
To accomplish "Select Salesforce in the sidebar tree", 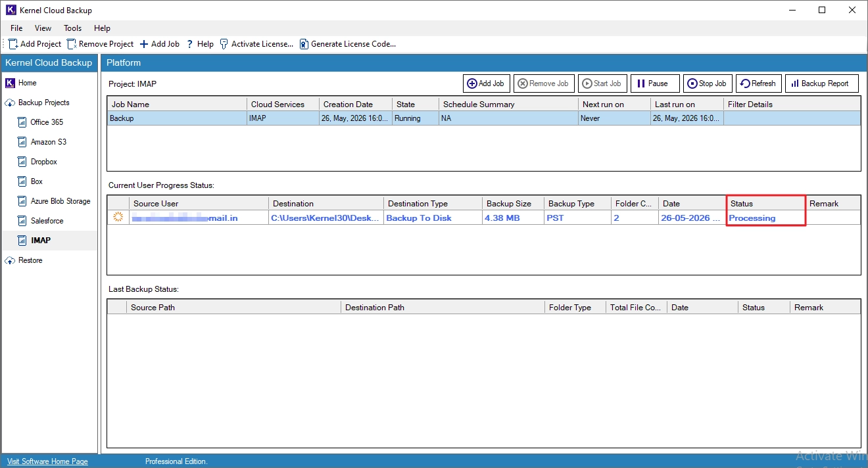I will [47, 221].
